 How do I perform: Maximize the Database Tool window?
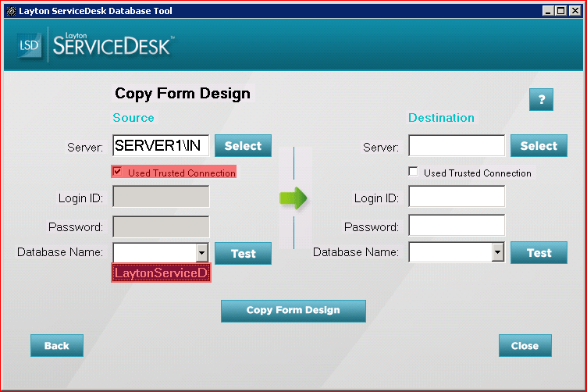click(x=560, y=10)
